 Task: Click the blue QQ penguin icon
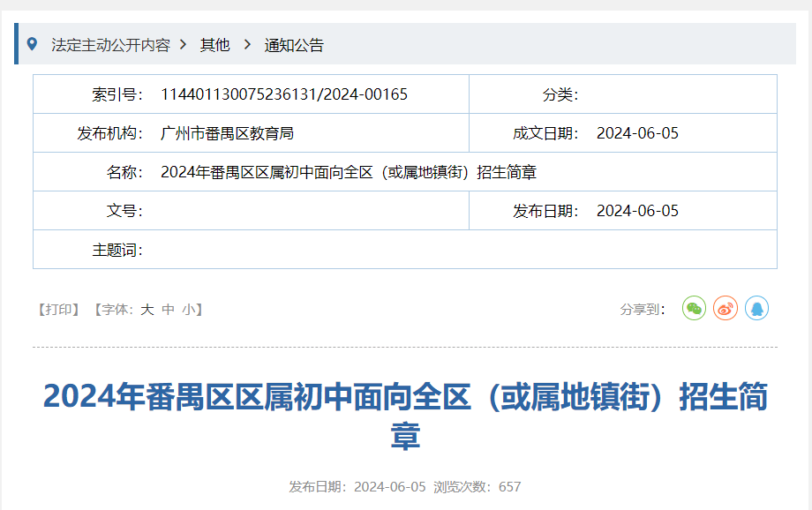[x=757, y=308]
